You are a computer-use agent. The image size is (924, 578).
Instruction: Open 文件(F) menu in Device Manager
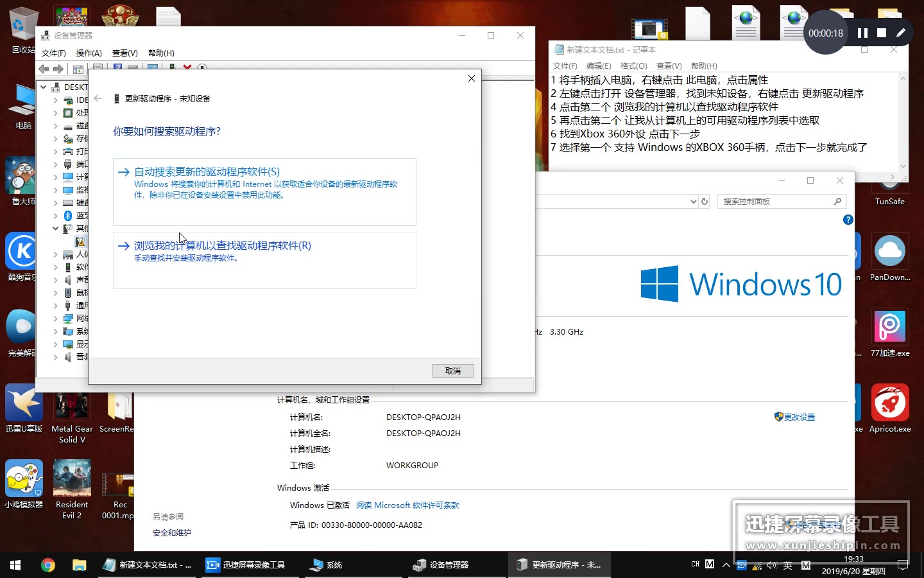tap(54, 53)
